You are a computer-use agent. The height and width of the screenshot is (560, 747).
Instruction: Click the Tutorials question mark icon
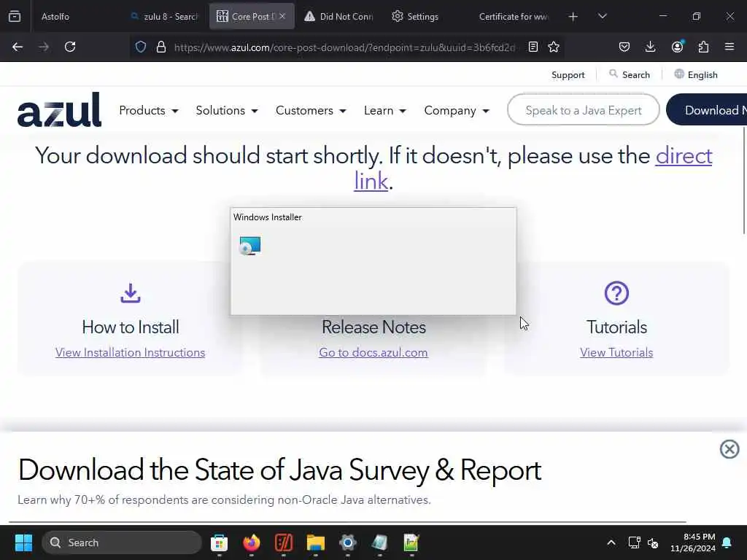coord(616,293)
